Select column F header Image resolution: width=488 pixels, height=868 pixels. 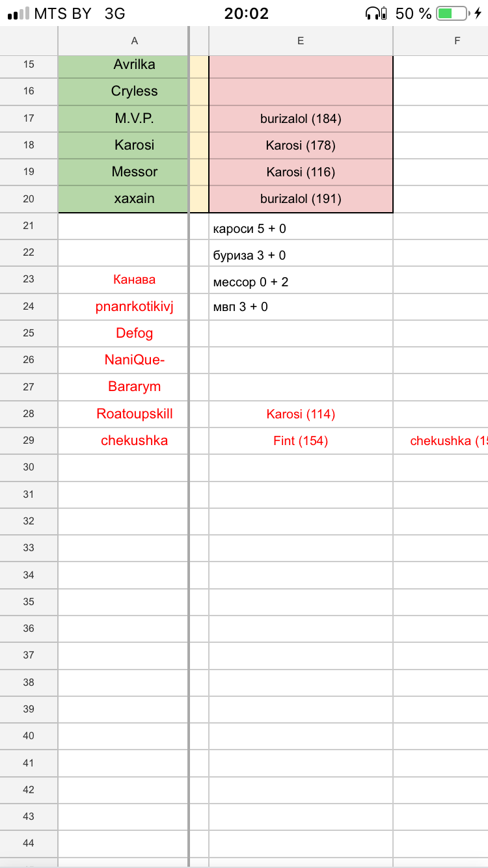(457, 40)
